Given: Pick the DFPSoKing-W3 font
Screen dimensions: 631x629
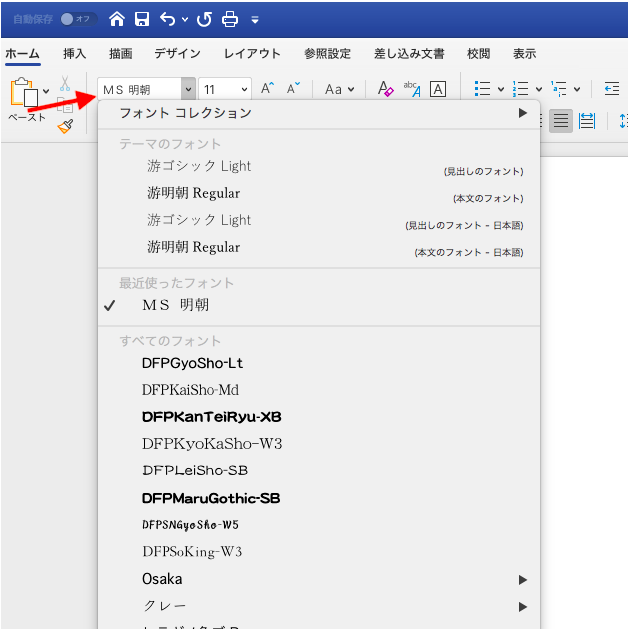Looking at the screenshot, I should pos(319,552).
